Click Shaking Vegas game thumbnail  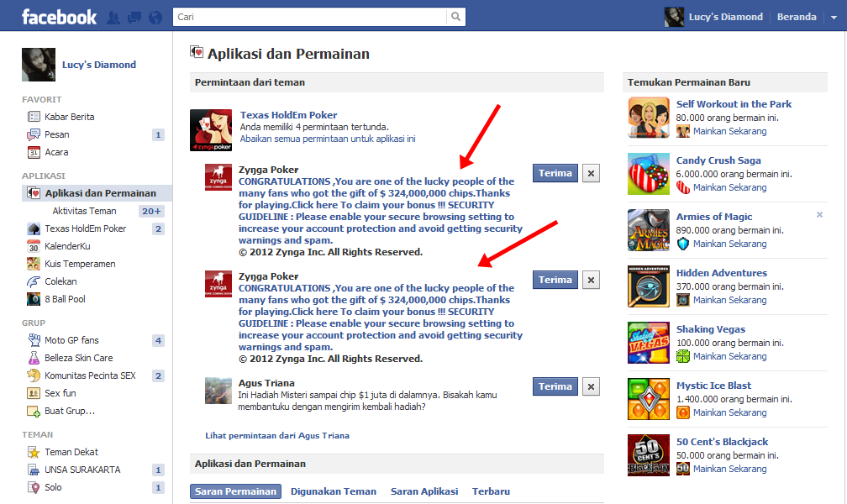tap(648, 343)
